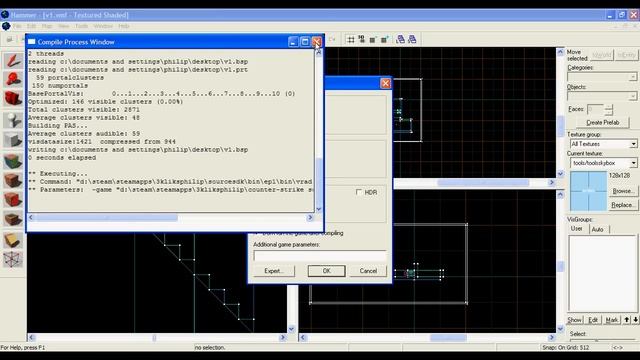Move VisGroup up with arrow button
The height and width of the screenshot is (360, 640).
click(627, 320)
